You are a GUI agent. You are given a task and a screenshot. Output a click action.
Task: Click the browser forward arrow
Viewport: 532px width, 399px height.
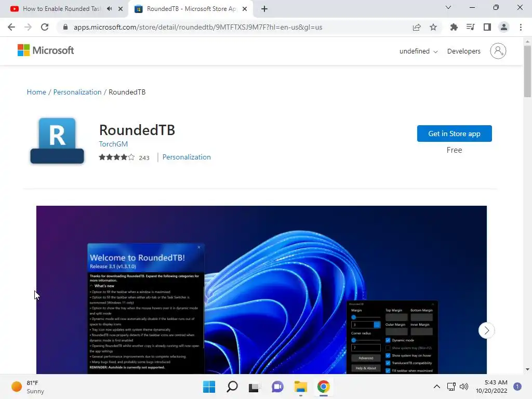pos(28,27)
